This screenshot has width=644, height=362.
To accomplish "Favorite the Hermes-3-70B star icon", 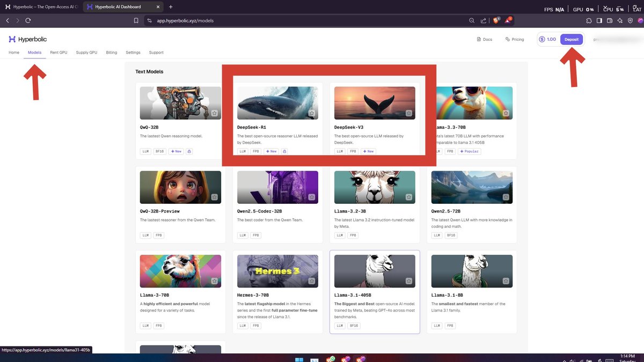I will pyautogui.click(x=311, y=280).
